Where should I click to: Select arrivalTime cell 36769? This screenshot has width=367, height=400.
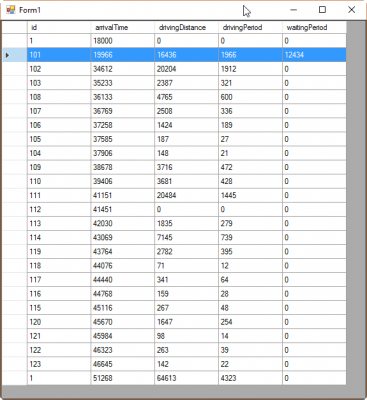123,111
